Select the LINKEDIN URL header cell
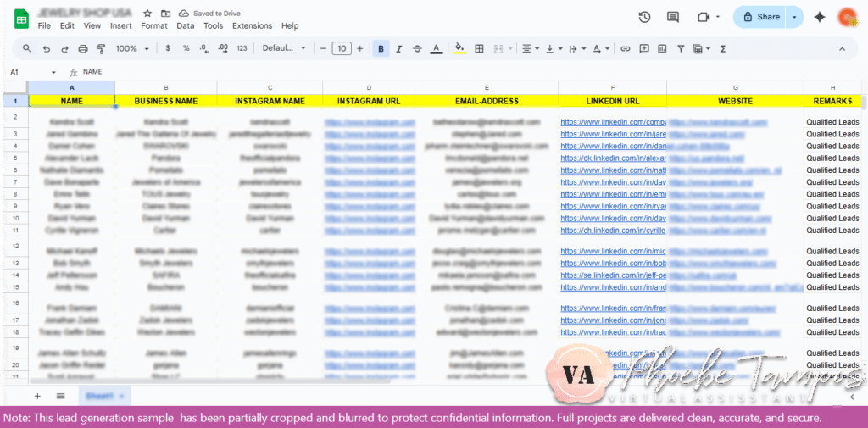The width and height of the screenshot is (868, 428). [x=612, y=102]
